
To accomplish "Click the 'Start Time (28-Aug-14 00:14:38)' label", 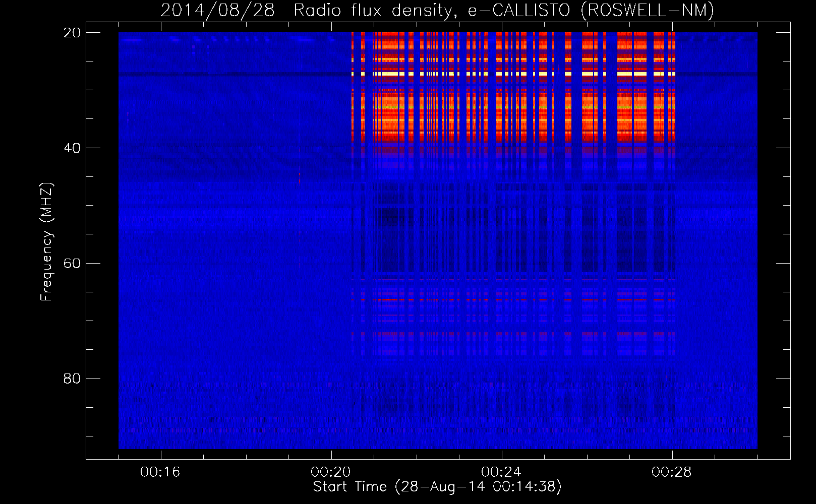I will point(437,487).
